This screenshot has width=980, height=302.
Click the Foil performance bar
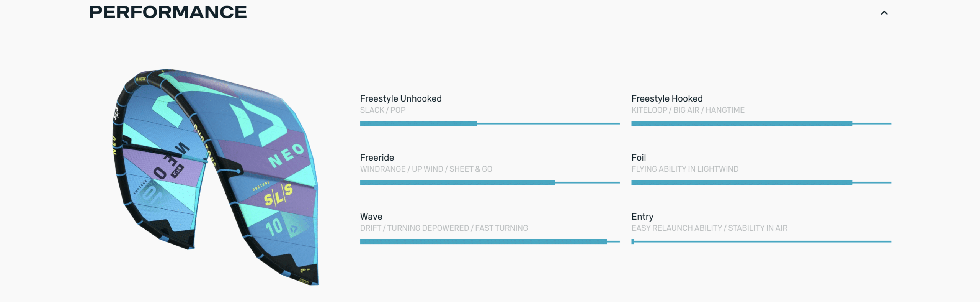(x=761, y=182)
